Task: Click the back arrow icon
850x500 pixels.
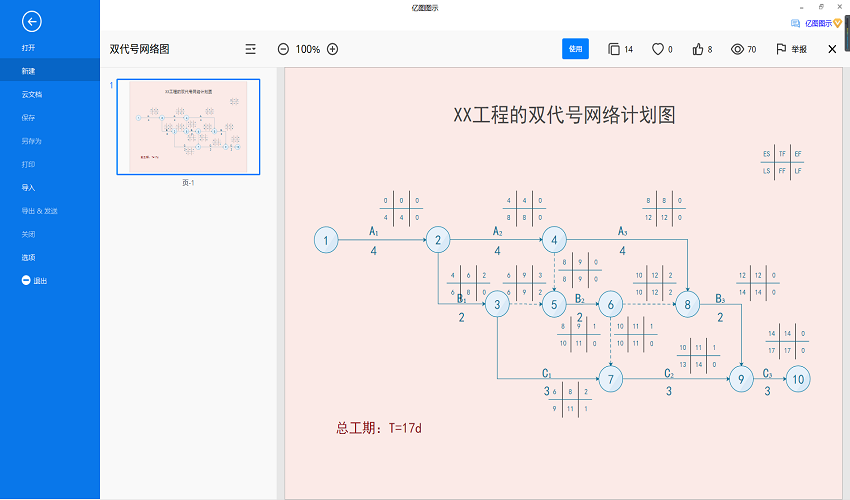Action: click(x=32, y=21)
